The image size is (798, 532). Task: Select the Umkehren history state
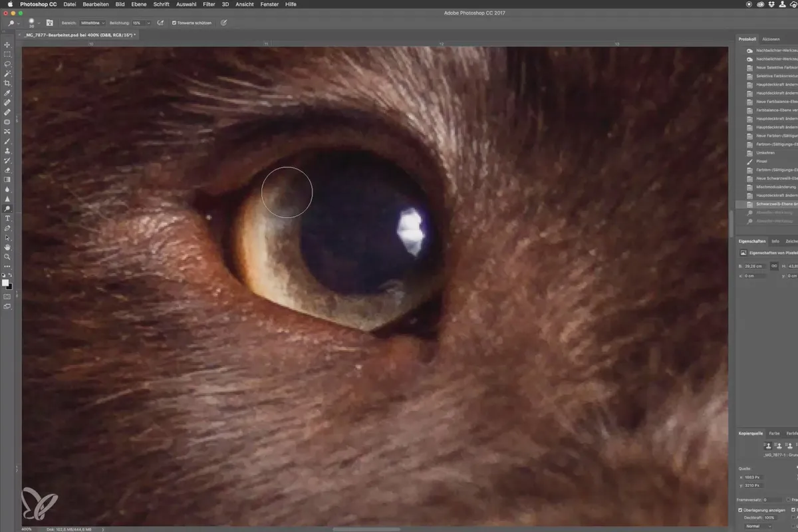[767, 152]
